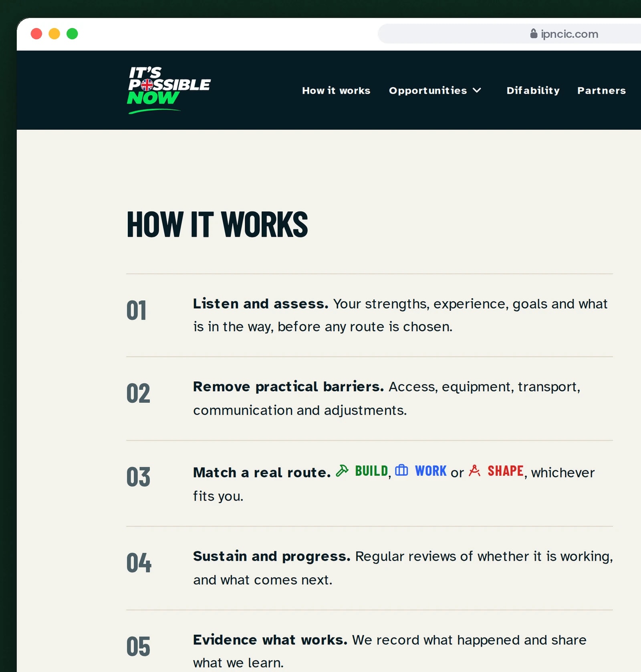
Task: Follow the blue WORK route link
Action: pyautogui.click(x=431, y=471)
